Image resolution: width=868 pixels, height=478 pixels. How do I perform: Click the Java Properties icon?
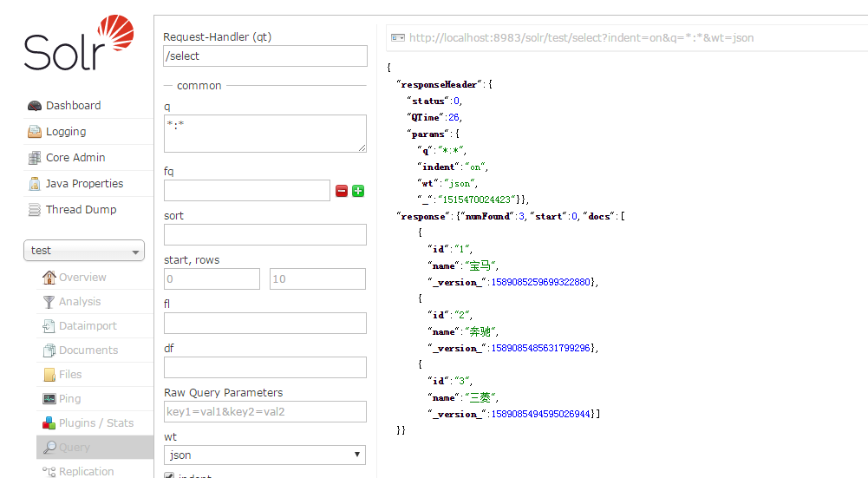pos(35,184)
